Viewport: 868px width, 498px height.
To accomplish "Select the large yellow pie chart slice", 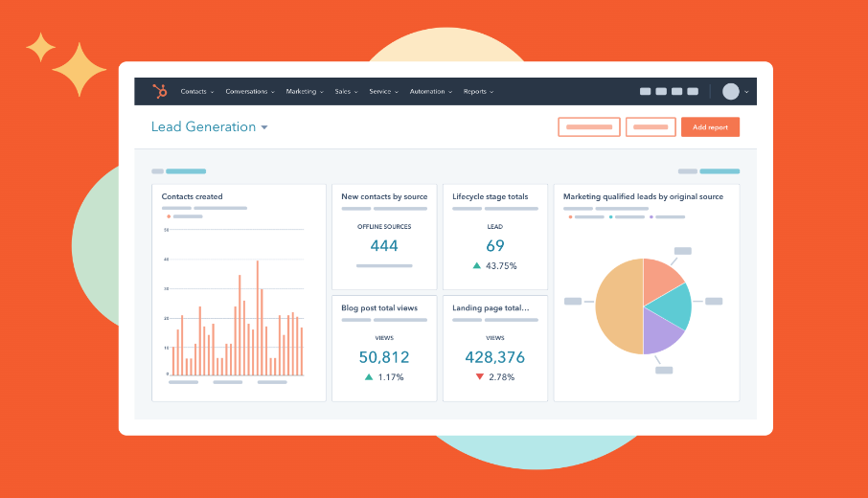I will [x=618, y=306].
